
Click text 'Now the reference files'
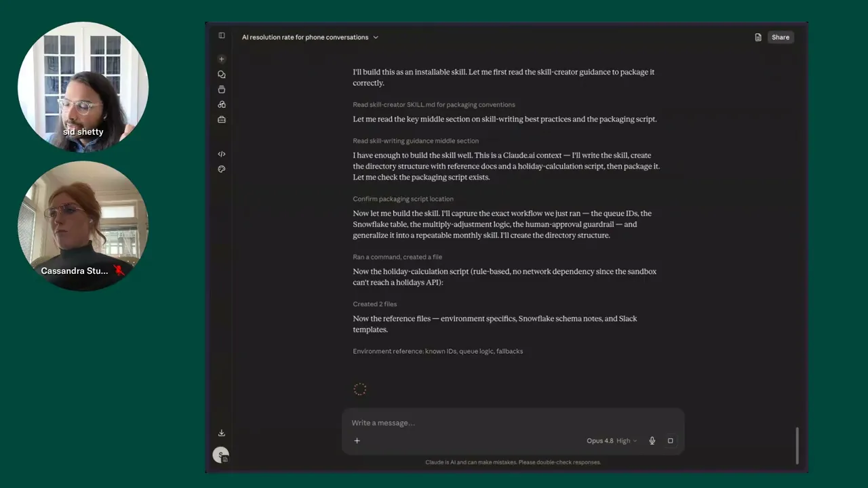tap(391, 319)
